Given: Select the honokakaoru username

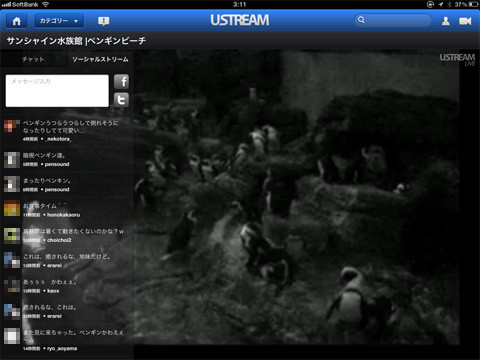Looking at the screenshot, I should [x=63, y=215].
